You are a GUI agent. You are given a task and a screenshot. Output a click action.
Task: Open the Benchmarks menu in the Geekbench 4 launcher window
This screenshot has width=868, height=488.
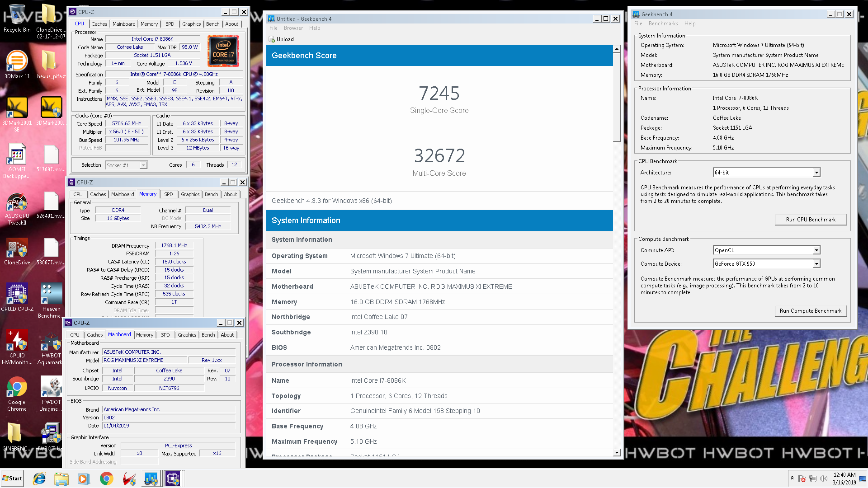click(663, 23)
